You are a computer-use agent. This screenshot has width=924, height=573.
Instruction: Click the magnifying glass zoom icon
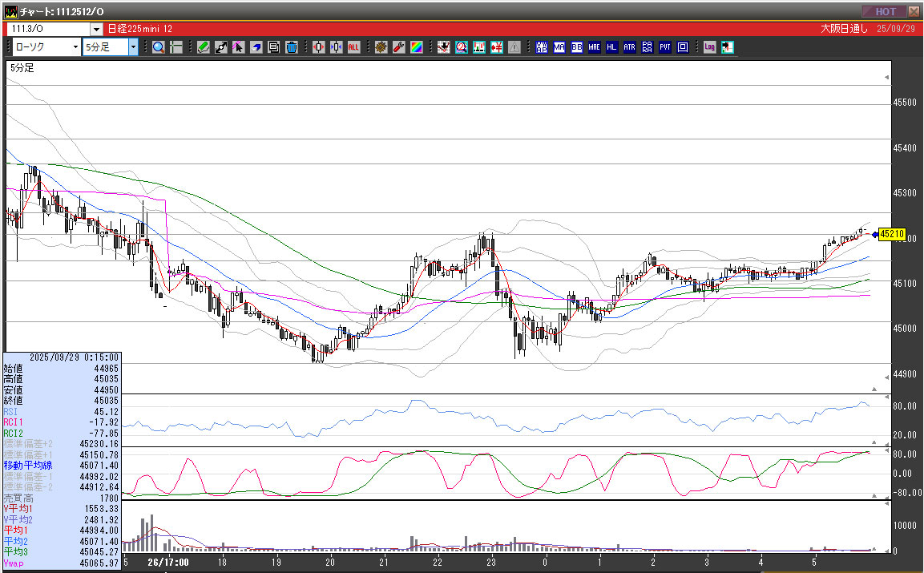tap(159, 47)
